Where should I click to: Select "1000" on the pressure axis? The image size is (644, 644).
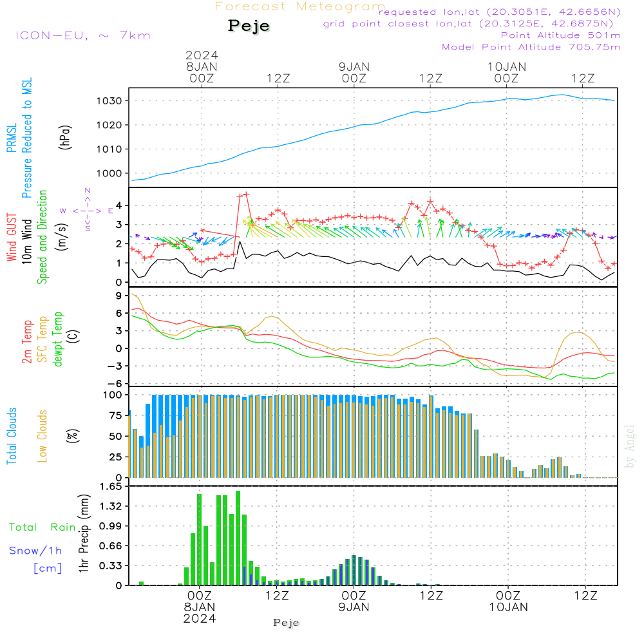[109, 174]
